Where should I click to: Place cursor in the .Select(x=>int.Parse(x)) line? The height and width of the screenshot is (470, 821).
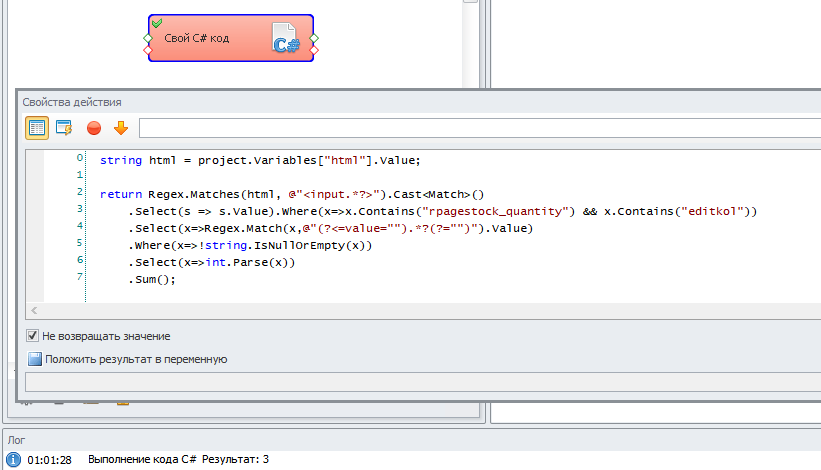(x=212, y=262)
